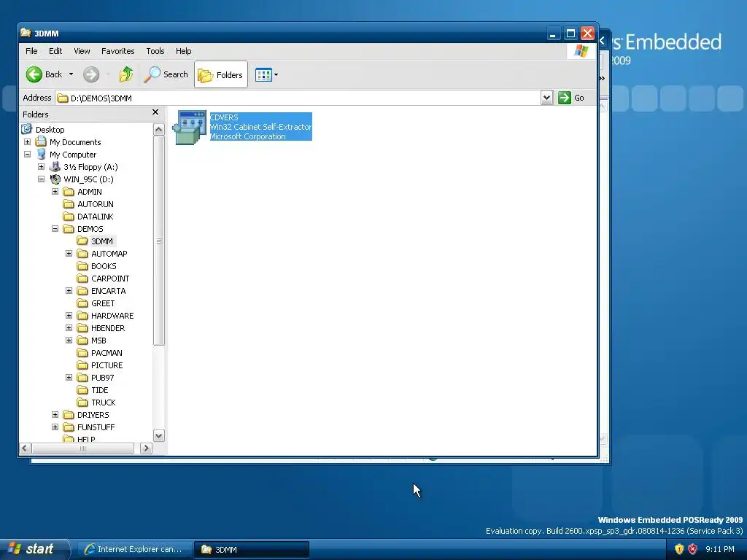Open the Search pane

point(166,74)
